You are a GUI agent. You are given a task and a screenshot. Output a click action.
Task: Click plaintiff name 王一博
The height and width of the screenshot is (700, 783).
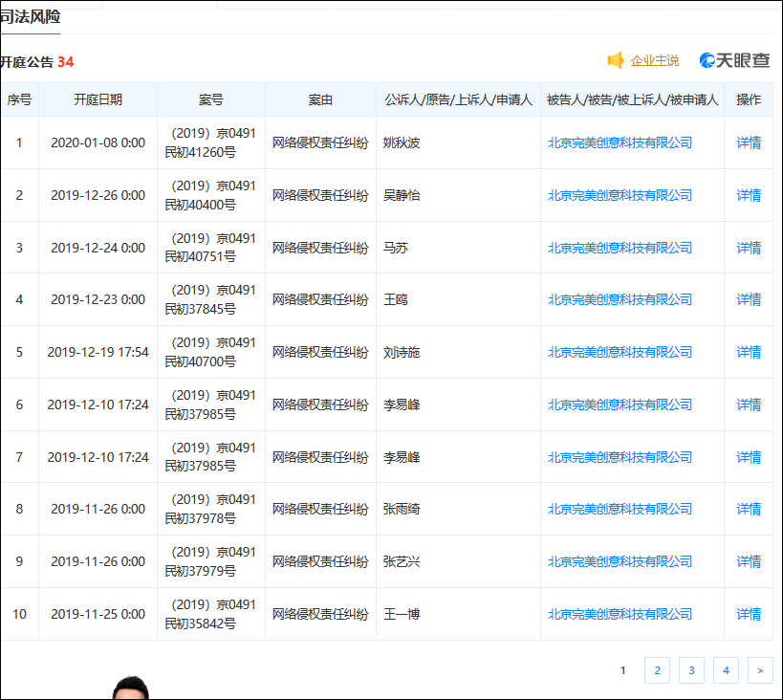click(x=402, y=614)
